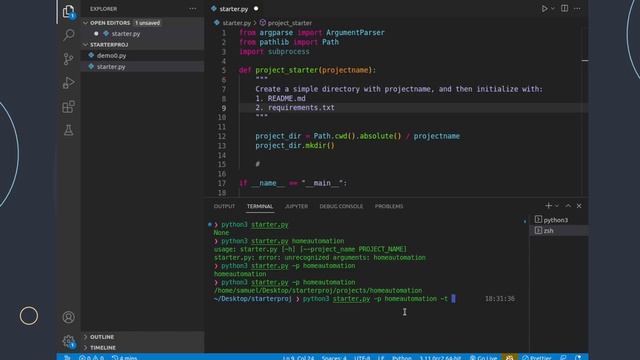The width and height of the screenshot is (640, 360).
Task: Open the Search view in the activity bar
Action: [69, 35]
